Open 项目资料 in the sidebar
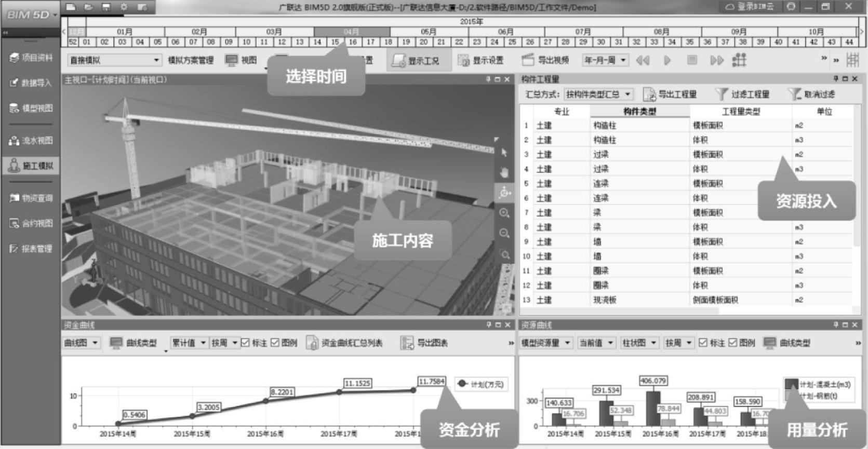 (x=31, y=58)
